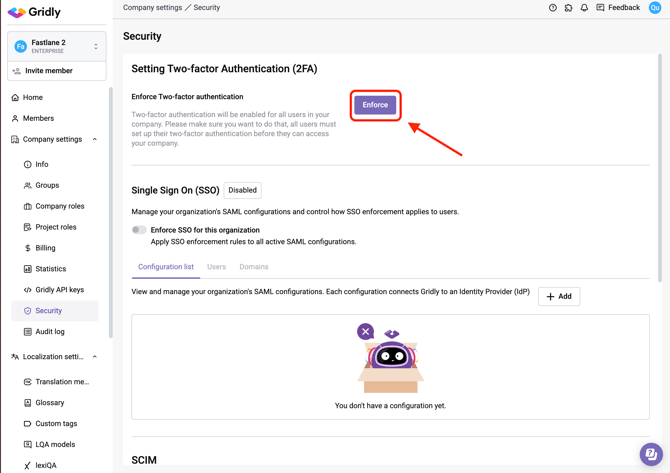Click the help question mark icon

tap(553, 8)
